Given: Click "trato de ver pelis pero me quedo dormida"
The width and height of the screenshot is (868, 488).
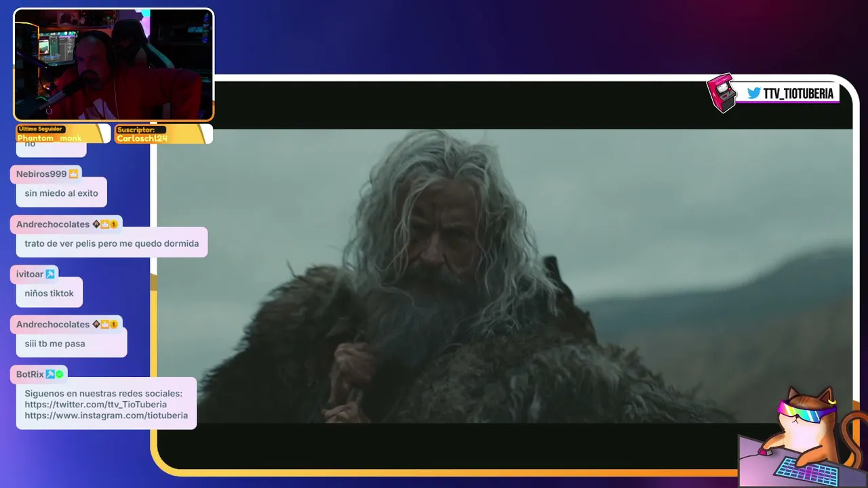Looking at the screenshot, I should 112,243.
